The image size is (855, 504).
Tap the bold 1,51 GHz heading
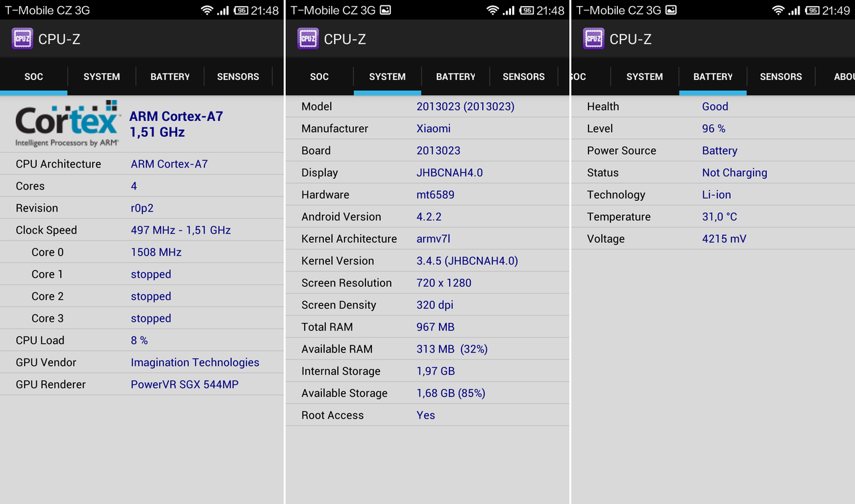pos(157,132)
